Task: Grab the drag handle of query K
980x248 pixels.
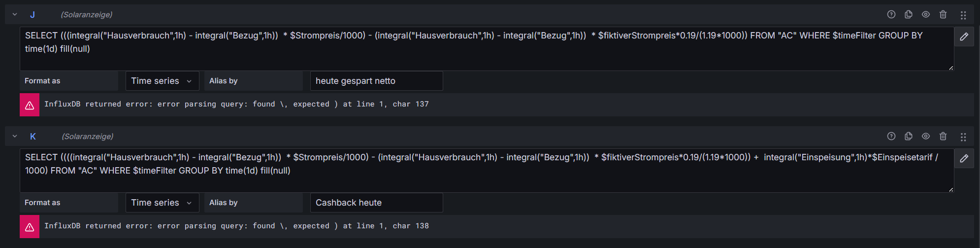Action: [x=963, y=137]
